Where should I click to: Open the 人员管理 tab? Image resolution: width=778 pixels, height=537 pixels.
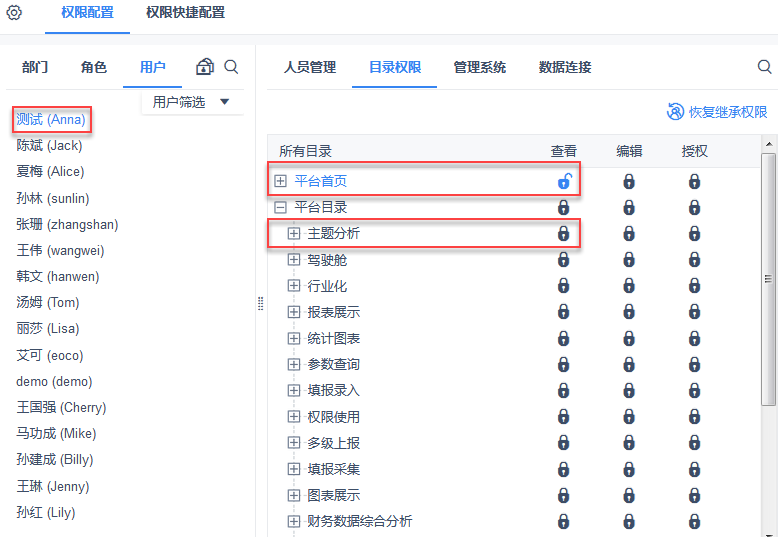(x=310, y=67)
